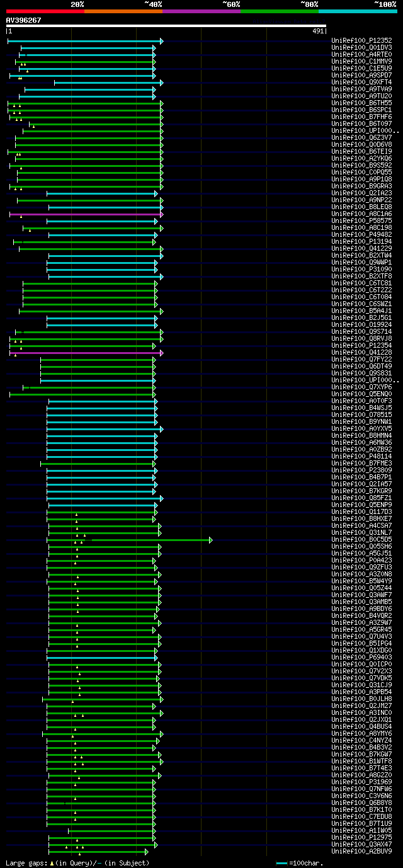
Task: Click the purple ~60% identity legend bar
Action: click(x=201, y=11)
